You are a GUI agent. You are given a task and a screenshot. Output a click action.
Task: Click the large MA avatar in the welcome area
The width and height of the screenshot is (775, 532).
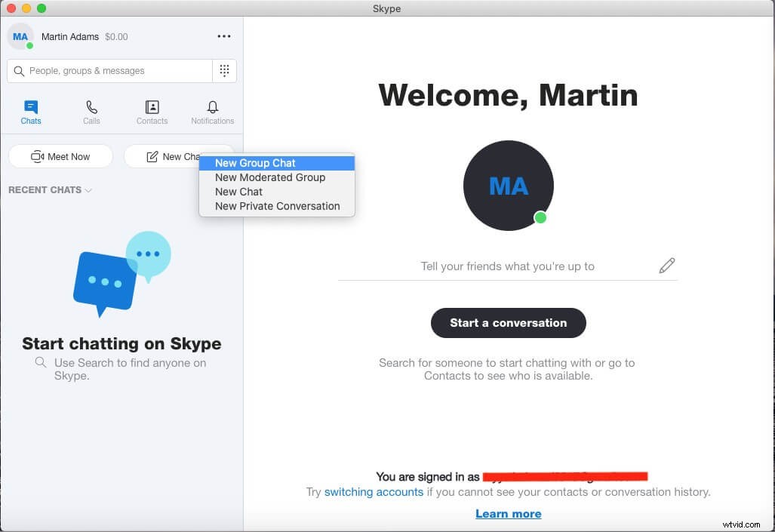click(508, 186)
